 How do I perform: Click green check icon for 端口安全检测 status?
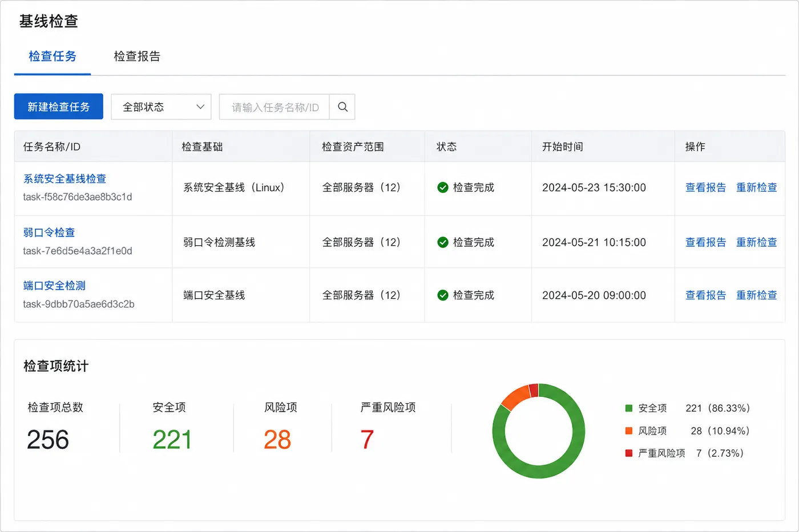[x=442, y=295]
